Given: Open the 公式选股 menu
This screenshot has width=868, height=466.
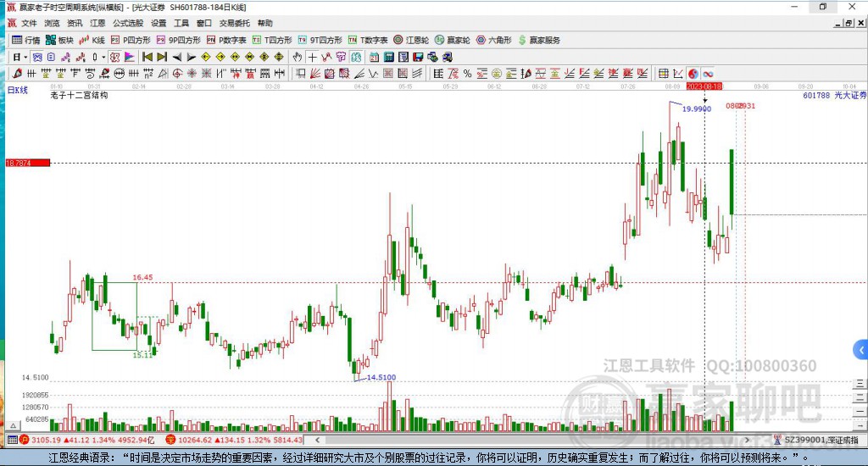Looking at the screenshot, I should click(128, 23).
